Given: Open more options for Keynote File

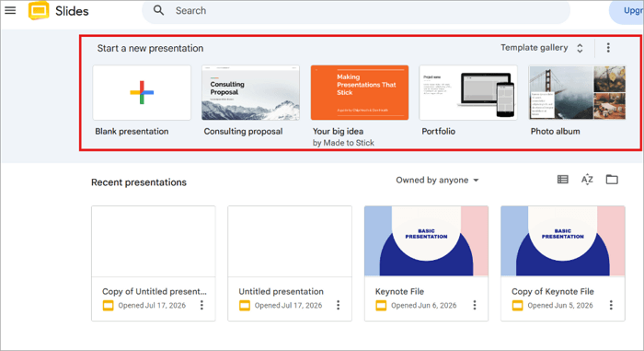Looking at the screenshot, I should click(475, 305).
